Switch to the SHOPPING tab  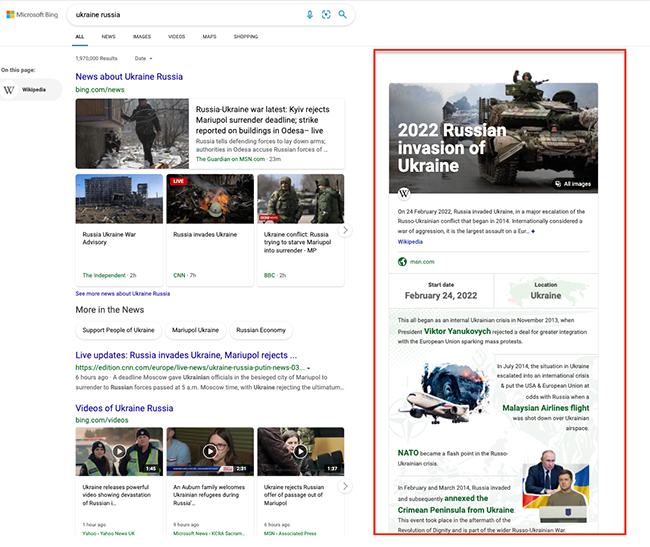click(246, 36)
